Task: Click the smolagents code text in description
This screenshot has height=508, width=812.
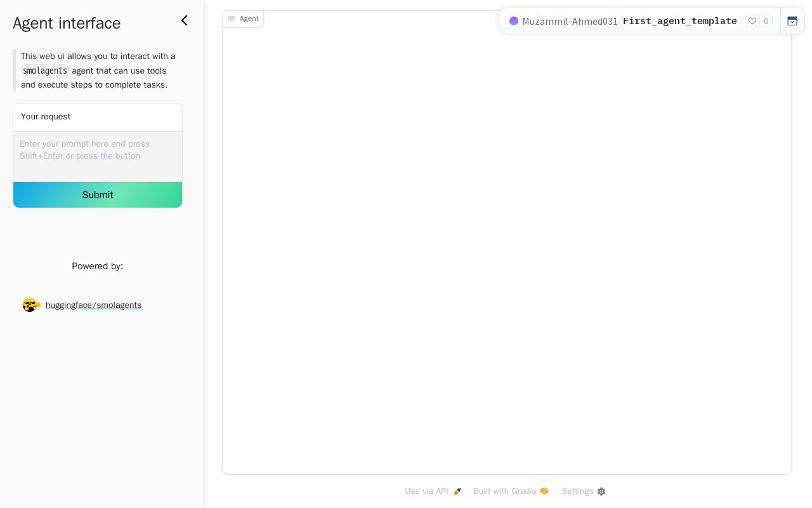Action: (x=45, y=71)
